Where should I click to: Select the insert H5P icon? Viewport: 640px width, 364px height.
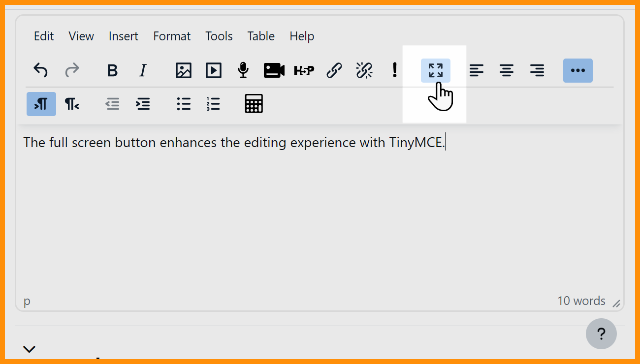click(x=304, y=70)
